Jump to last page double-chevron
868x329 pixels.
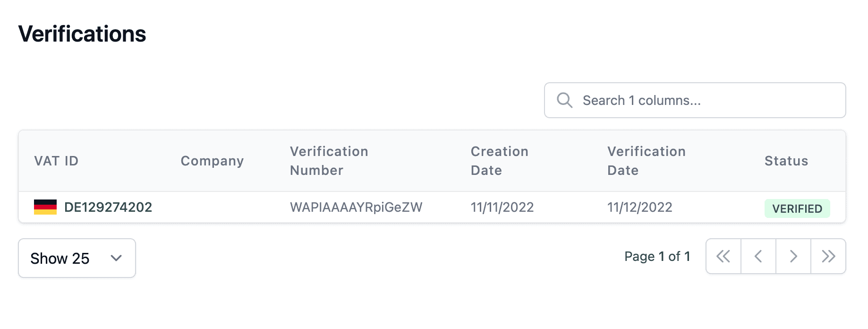(x=828, y=256)
